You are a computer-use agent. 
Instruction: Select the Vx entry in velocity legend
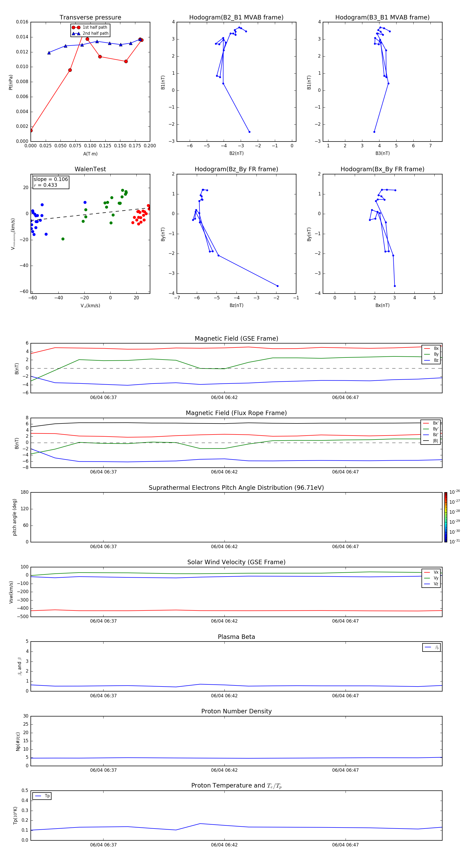click(x=431, y=572)
